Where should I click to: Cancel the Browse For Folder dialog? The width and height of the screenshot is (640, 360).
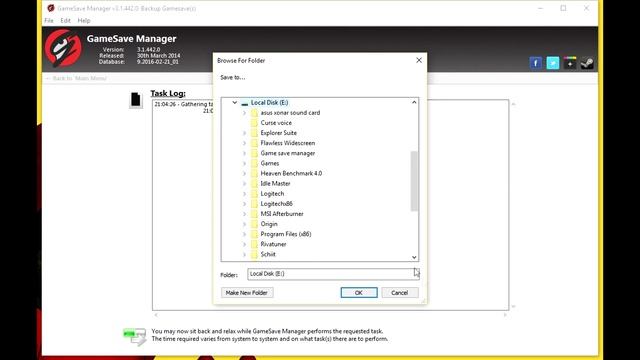pyautogui.click(x=400, y=293)
